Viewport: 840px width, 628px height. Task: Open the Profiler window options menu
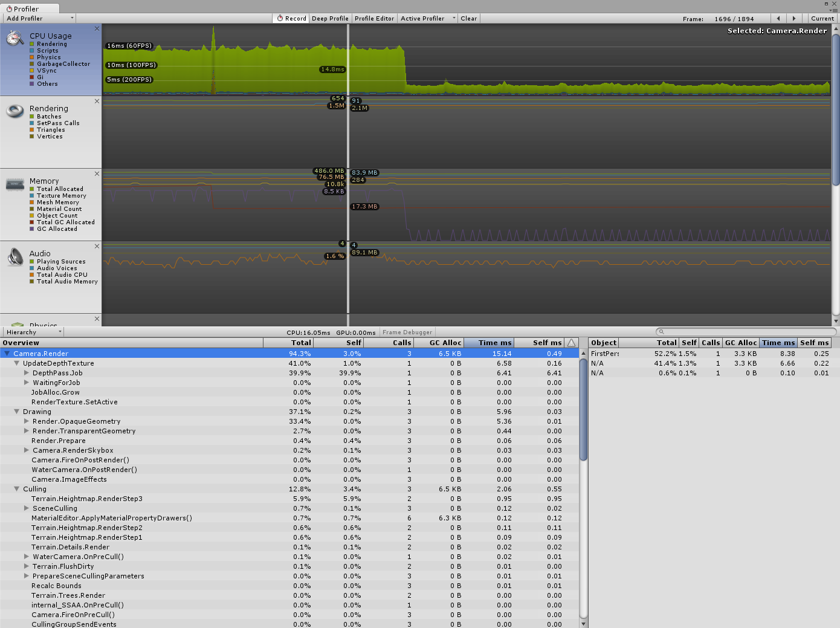click(x=834, y=10)
